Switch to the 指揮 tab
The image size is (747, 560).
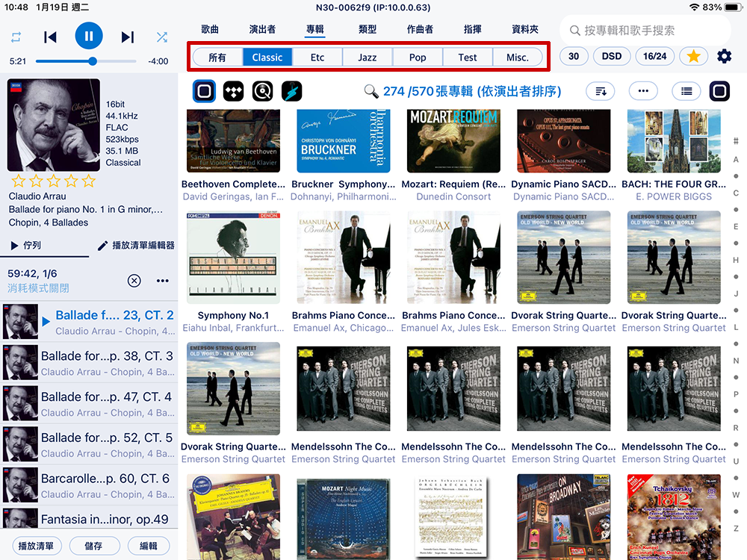472,30
